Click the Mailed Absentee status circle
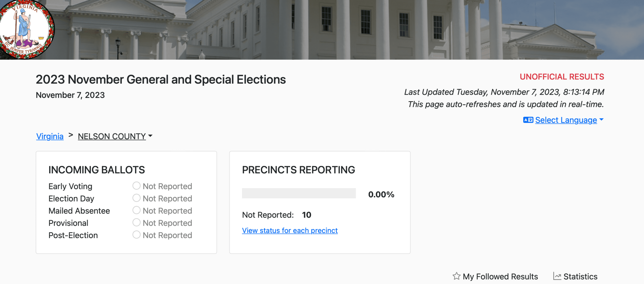Image resolution: width=644 pixels, height=284 pixels. click(x=137, y=210)
